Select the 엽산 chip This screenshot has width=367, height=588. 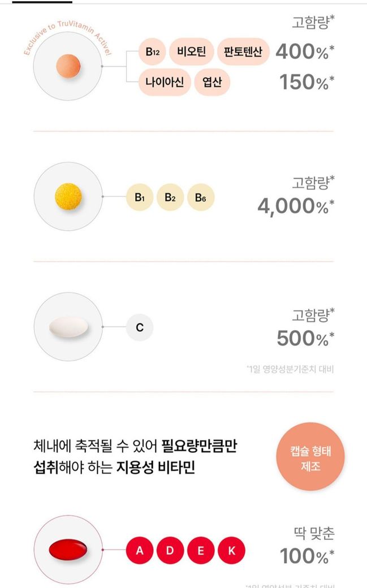[212, 83]
